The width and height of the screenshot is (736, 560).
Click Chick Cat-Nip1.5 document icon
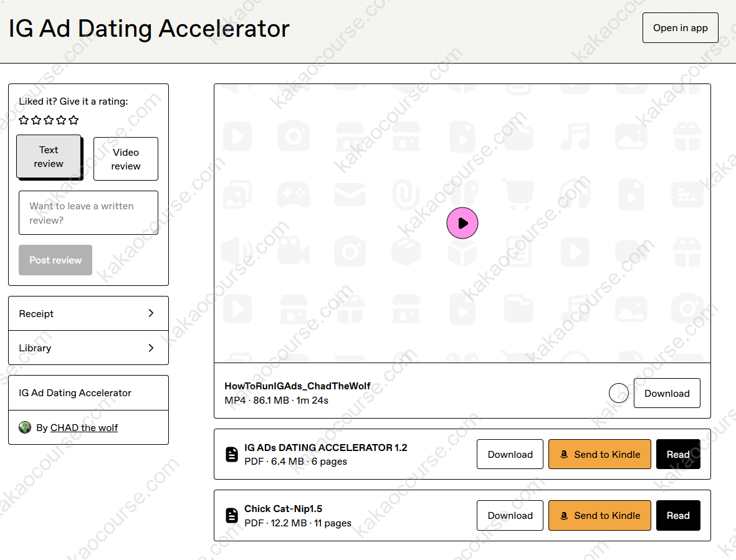click(232, 516)
